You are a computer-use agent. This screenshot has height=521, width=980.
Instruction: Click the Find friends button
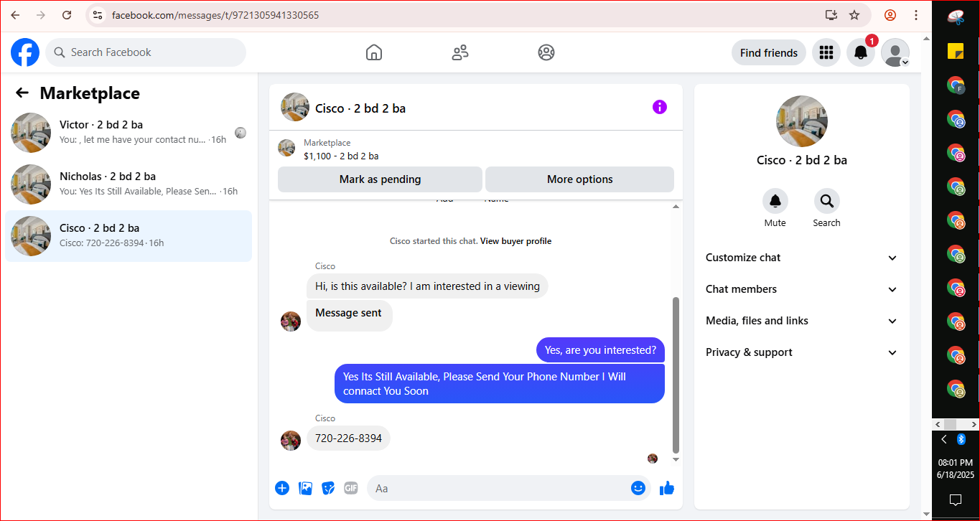pyautogui.click(x=769, y=52)
